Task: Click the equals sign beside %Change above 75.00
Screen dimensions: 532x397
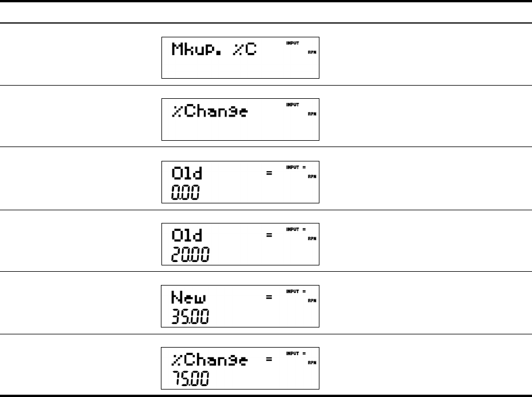Action: (269, 360)
